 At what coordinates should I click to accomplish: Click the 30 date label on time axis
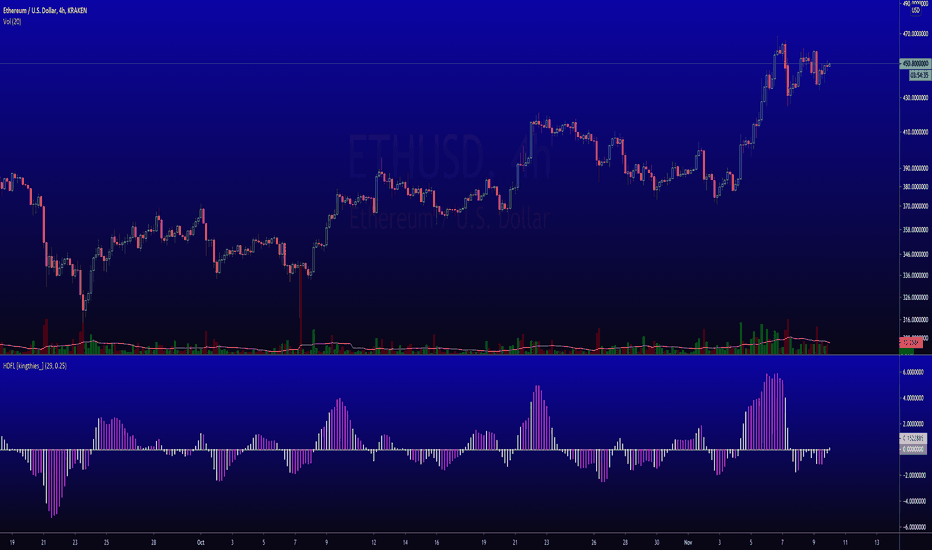tap(656, 542)
